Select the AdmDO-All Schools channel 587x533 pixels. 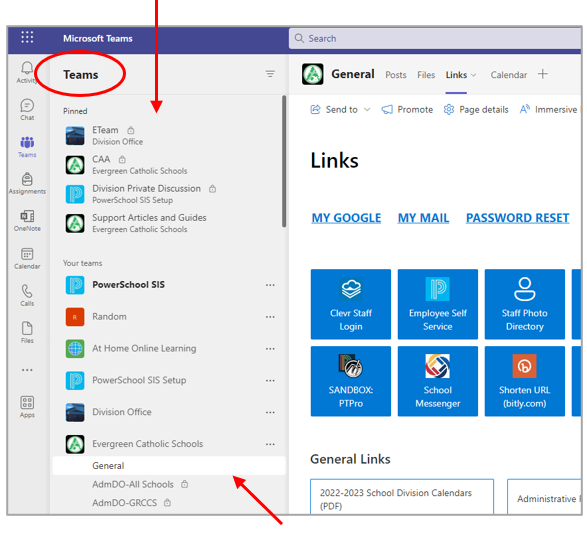(169, 484)
